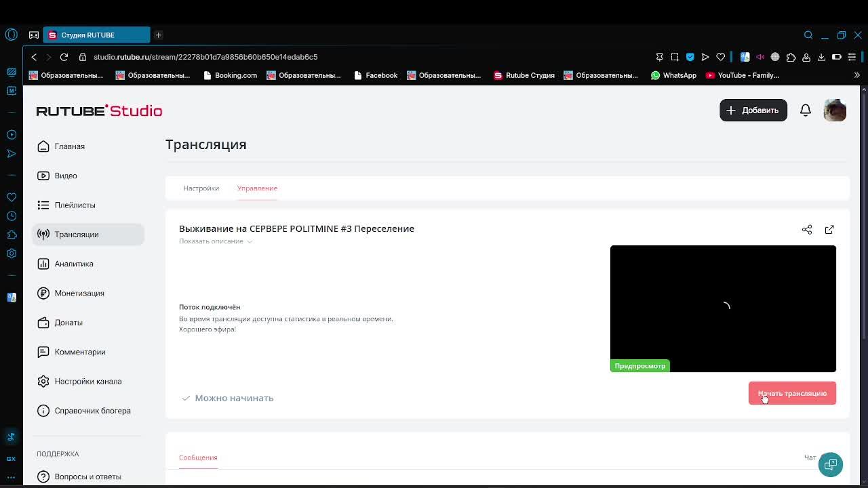
Task: Open the Сообщения tab
Action: tap(198, 457)
